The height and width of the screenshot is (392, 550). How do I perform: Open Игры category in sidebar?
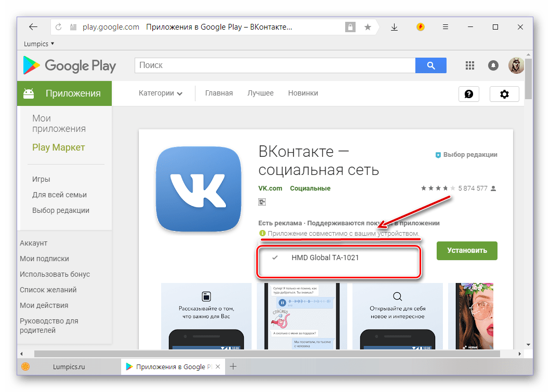41,179
